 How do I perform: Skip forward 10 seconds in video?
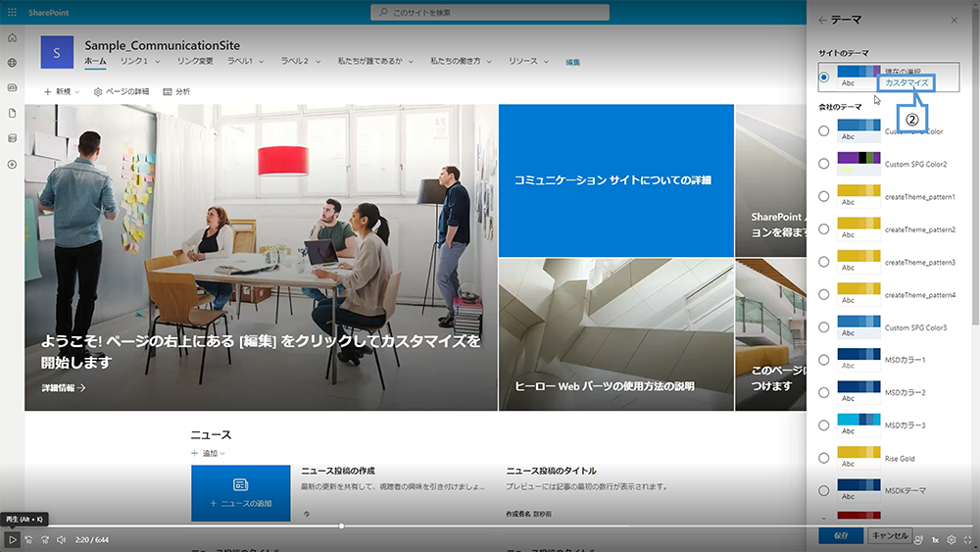45,539
